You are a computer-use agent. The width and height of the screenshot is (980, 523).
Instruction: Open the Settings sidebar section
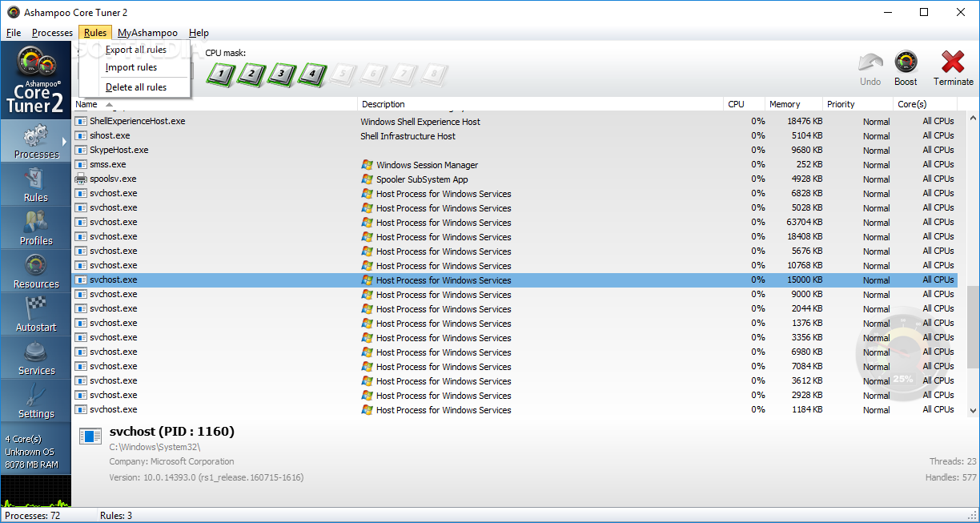click(x=36, y=400)
